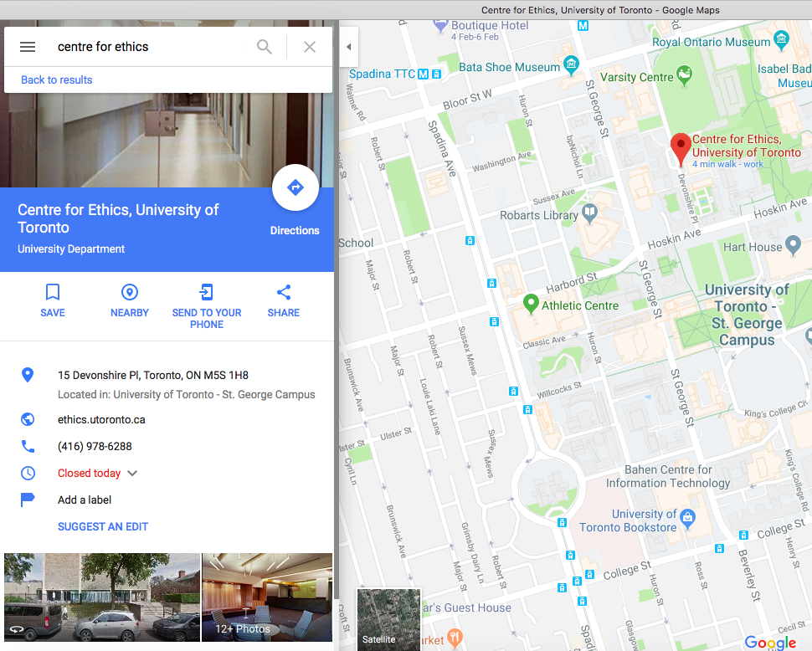Click inside the search text field
Viewport: 812px width, 651px height.
coord(152,47)
